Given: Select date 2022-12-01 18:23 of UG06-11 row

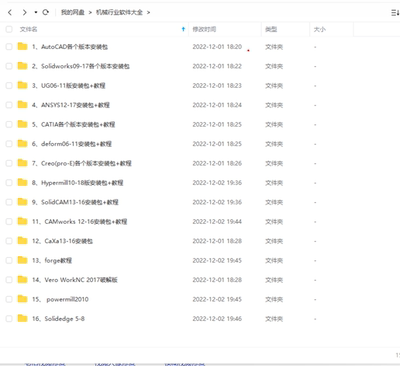Looking at the screenshot, I should click(217, 86).
